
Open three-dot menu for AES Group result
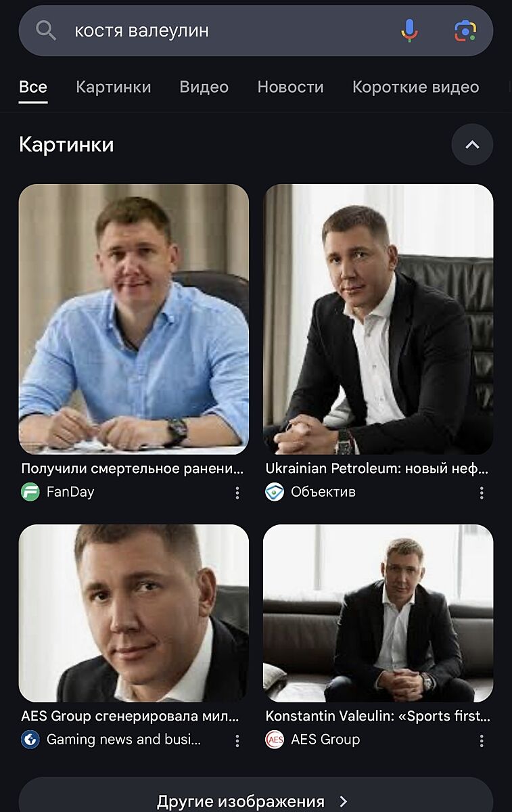click(x=482, y=741)
